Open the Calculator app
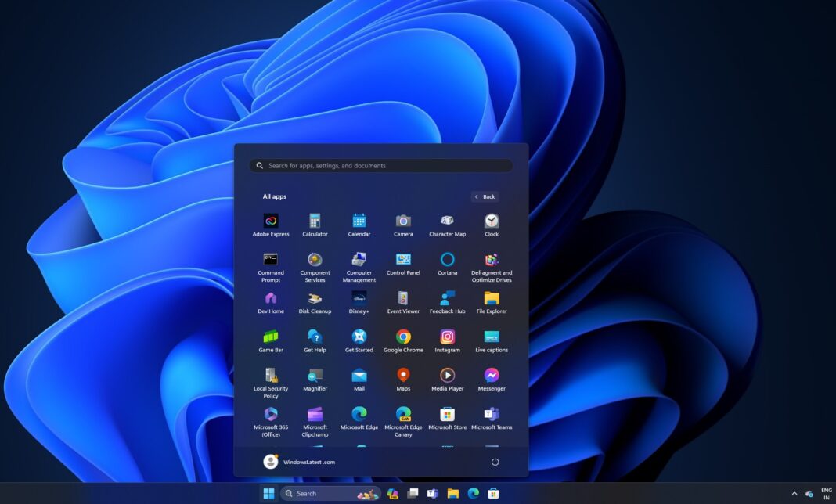 (315, 221)
